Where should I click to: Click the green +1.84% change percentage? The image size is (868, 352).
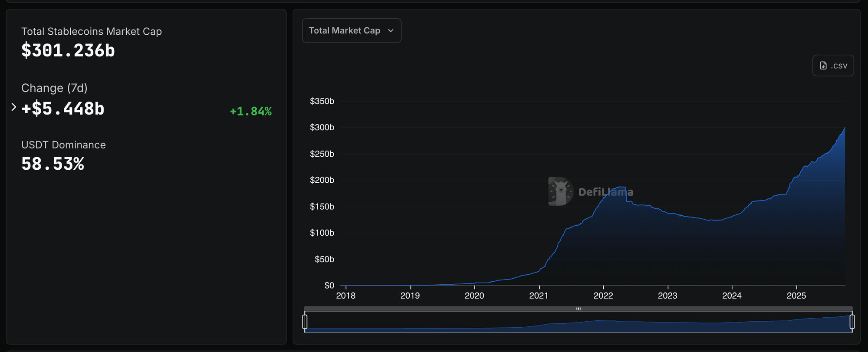click(250, 112)
